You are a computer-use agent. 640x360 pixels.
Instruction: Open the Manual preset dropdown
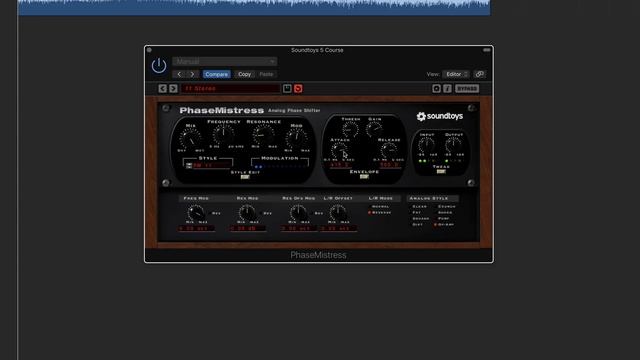[x=224, y=61]
